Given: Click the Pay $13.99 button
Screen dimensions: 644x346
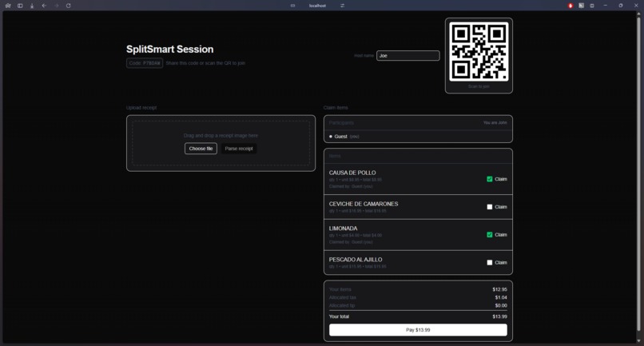Looking at the screenshot, I should pyautogui.click(x=418, y=330).
